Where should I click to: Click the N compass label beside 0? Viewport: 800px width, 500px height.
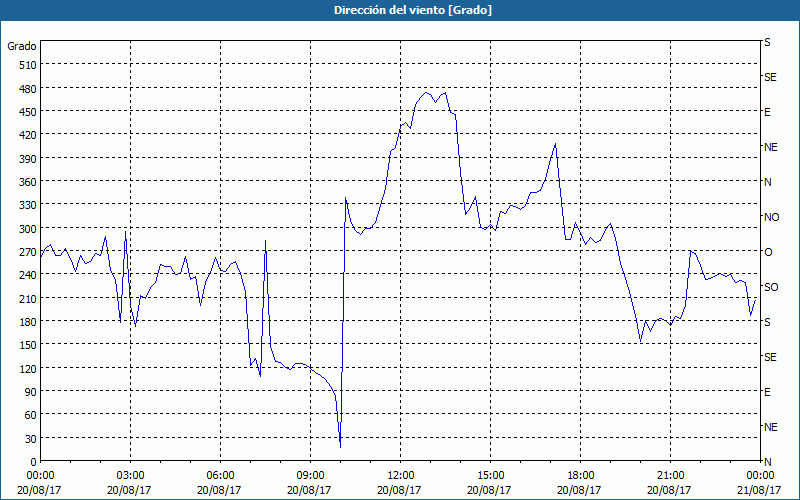click(x=767, y=462)
